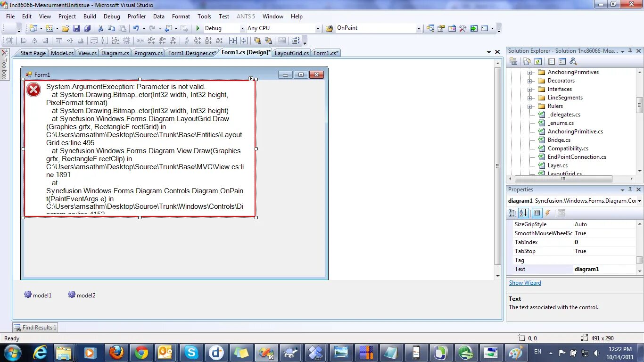
Task: Click the Events lightning bolt icon
Action: 548,213
